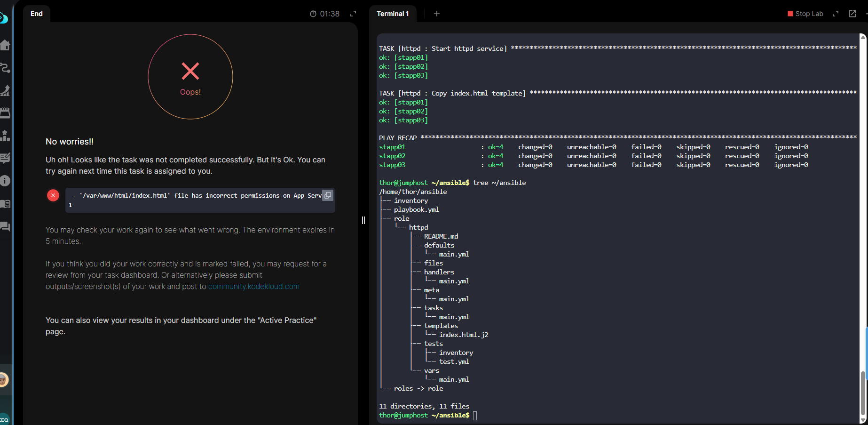Screen dimensions: 868x425
Task: Click the user avatar in sidebar
Action: [4, 380]
